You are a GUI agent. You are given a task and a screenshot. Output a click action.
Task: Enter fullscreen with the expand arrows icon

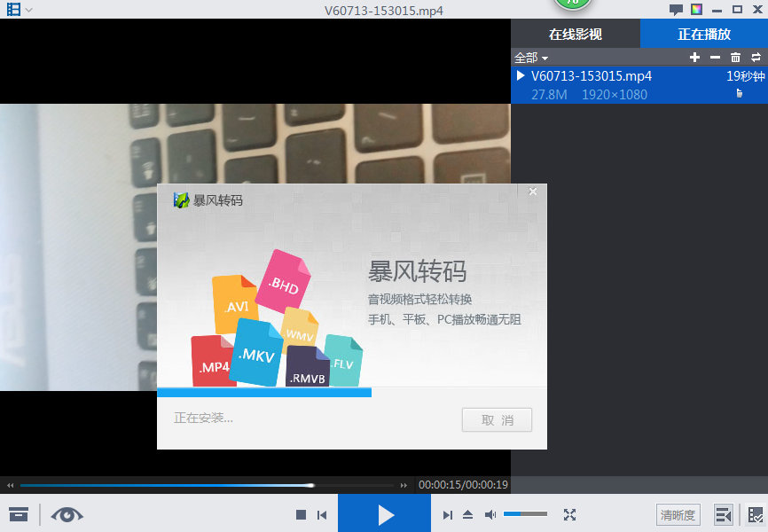click(x=569, y=514)
